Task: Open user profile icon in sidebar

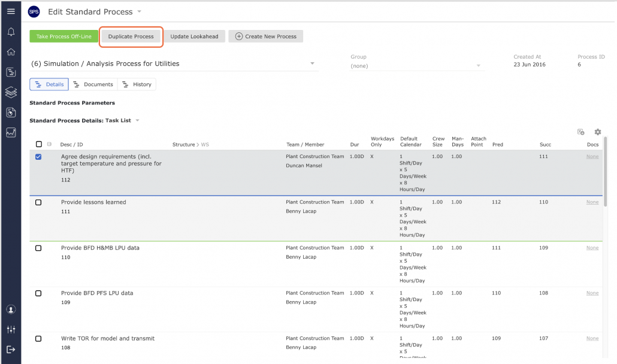Action: pos(11,310)
